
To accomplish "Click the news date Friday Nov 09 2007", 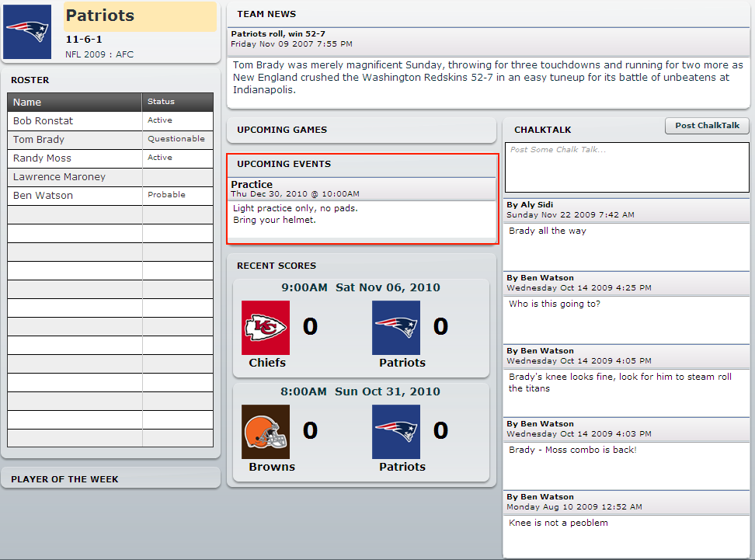I will click(x=292, y=43).
